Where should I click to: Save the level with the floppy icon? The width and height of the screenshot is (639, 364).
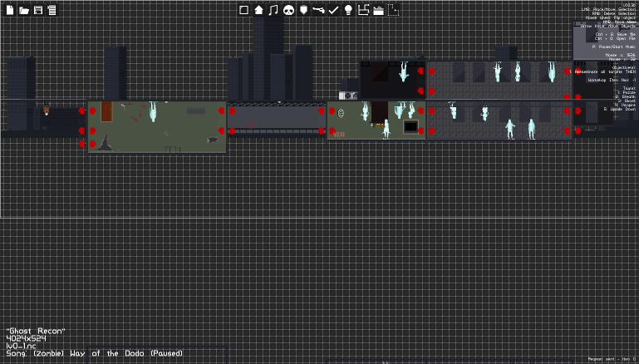click(x=38, y=10)
